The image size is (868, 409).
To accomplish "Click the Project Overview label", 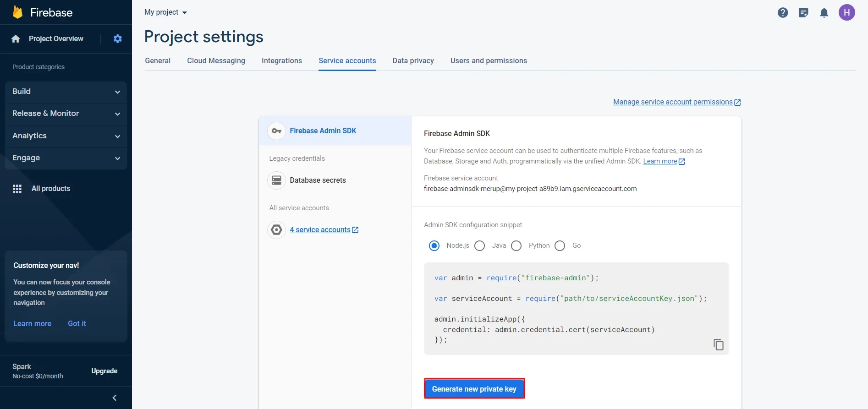I will tap(56, 39).
